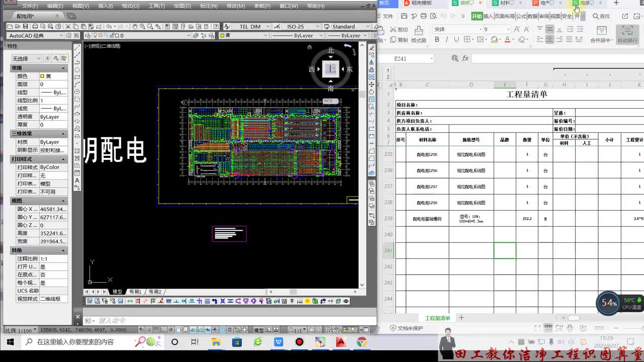Select the Pan hand tool
This screenshot has width=644, height=362.
(x=135, y=27)
